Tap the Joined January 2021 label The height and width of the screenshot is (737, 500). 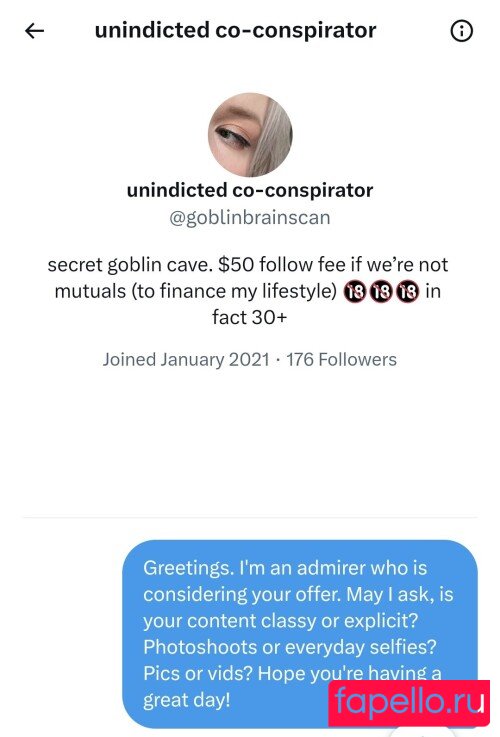(x=186, y=360)
